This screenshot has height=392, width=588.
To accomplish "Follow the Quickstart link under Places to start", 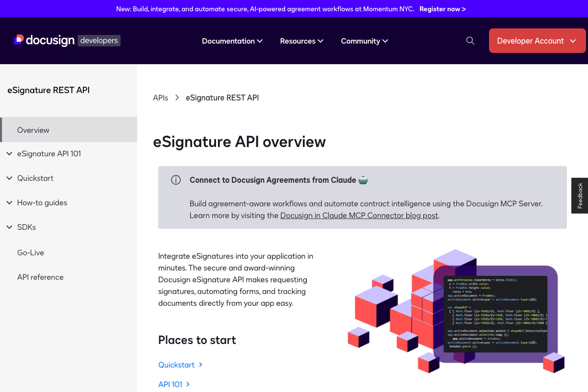I will (180, 365).
